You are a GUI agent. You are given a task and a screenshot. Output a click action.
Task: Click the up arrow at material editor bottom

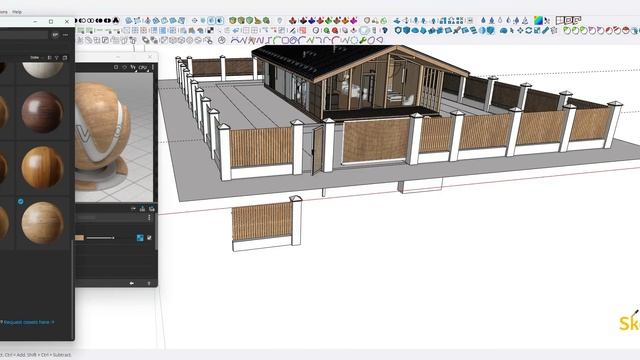click(149, 283)
